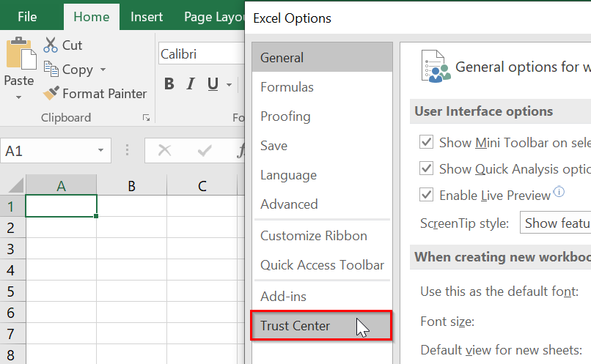Click the 'ScreenTip style:' label
The image size is (591, 364).
(465, 223)
